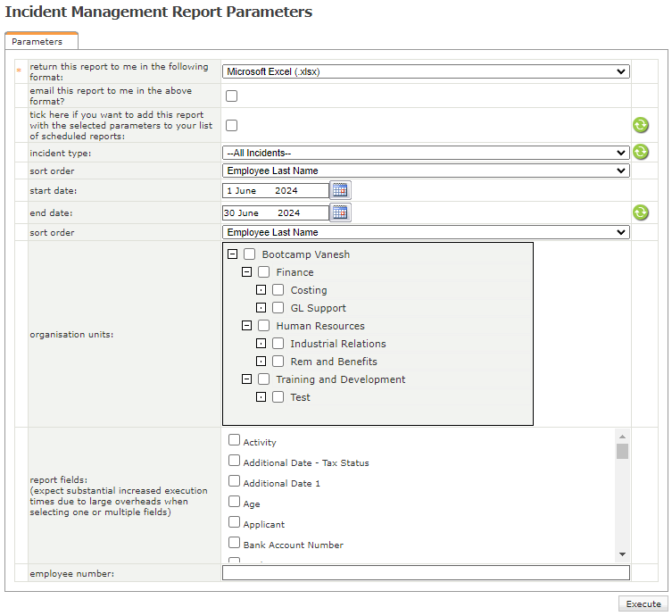
Task: Open the first sort order dropdown
Action: coord(425,171)
